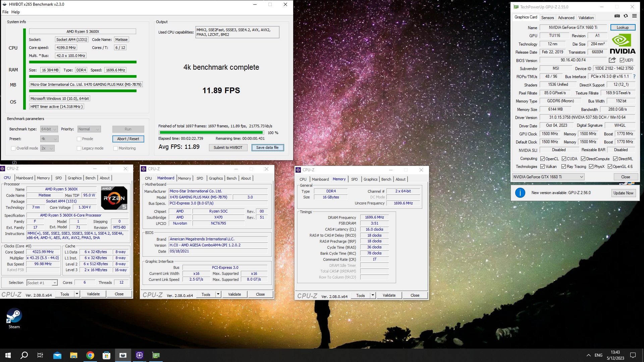Open File Explorer from taskbar
This screenshot has height=362, width=644.
coord(74,355)
